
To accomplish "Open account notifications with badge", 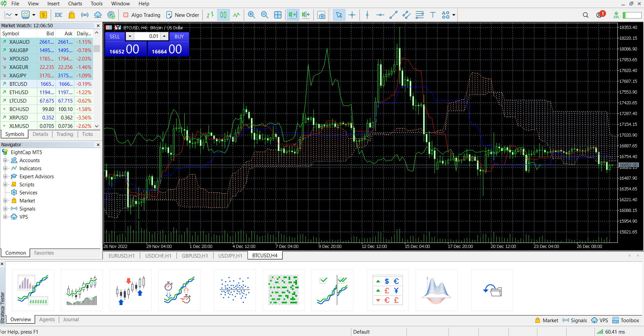I will 600,15.
